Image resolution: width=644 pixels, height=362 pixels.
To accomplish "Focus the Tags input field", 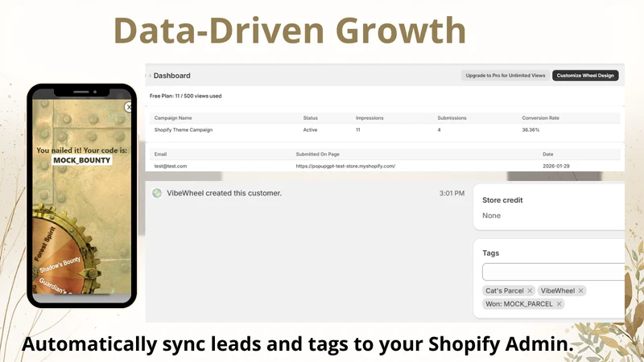I will click(x=553, y=272).
